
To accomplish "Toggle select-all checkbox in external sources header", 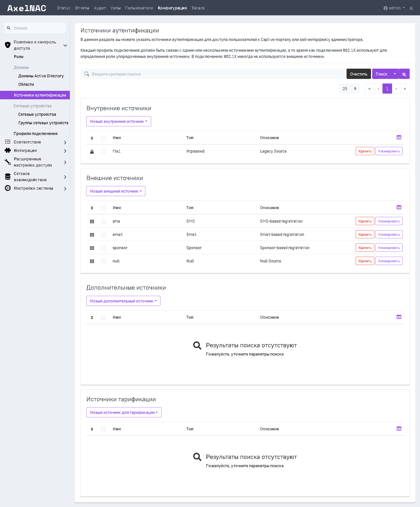I will click(x=103, y=208).
